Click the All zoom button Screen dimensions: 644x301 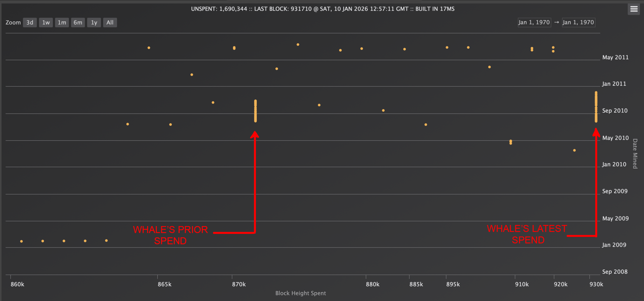[110, 22]
